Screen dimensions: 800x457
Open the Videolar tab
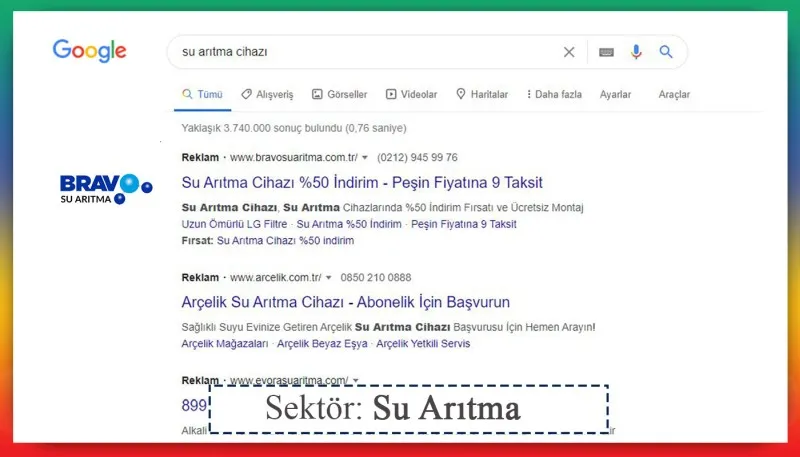[x=411, y=94]
